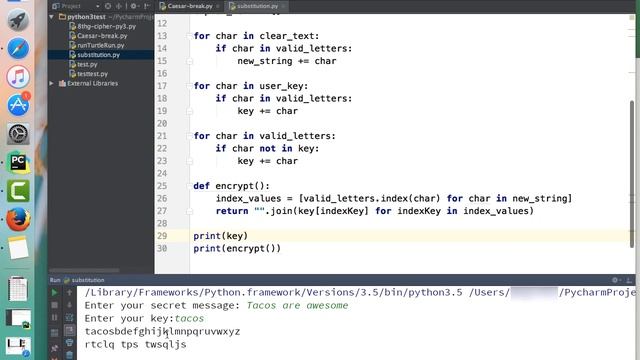Hide the Project tool window
The width and height of the screenshot is (640, 360).
tap(147, 6)
